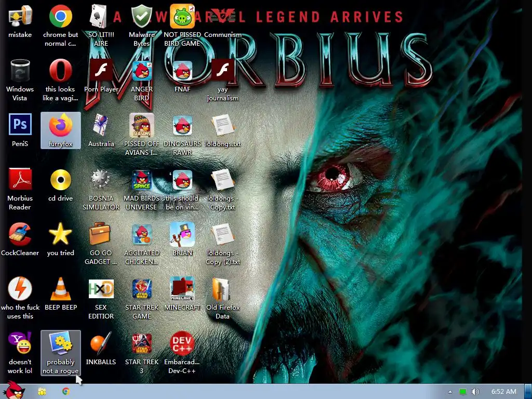Viewport: 532px width, 399px height.
Task: Click the 6:52 AM taskbar clock
Action: pos(503,392)
